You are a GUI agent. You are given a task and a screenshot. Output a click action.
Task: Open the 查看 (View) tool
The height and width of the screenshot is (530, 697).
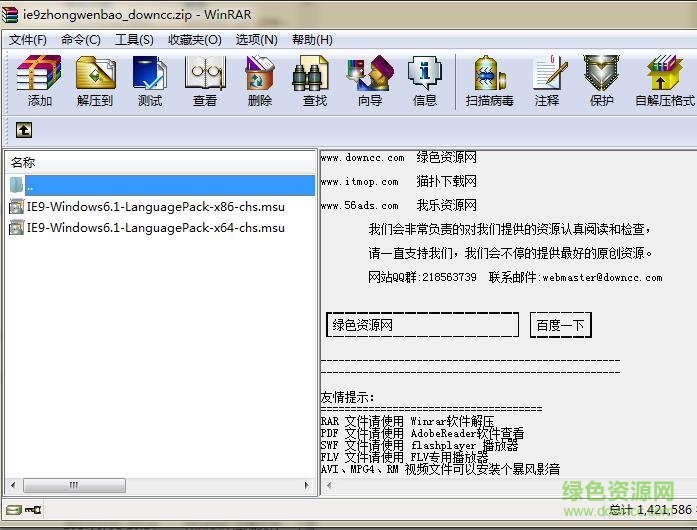[205, 81]
